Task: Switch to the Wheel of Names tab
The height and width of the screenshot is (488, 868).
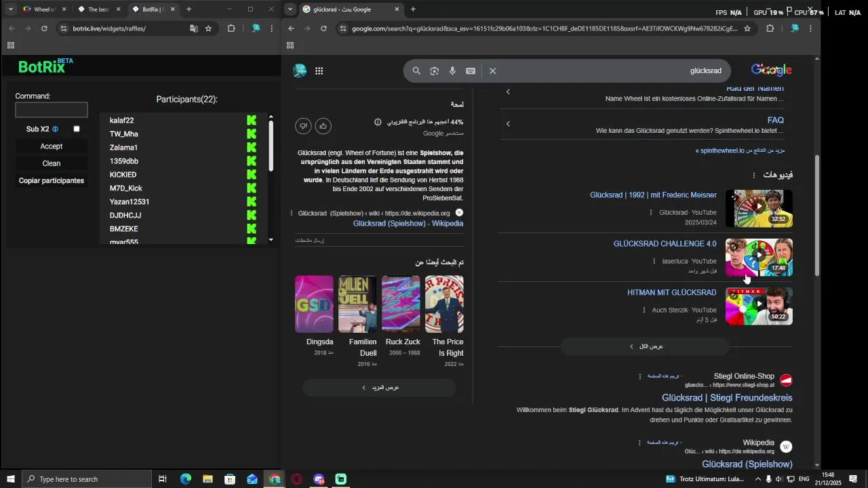Action: click(43, 9)
